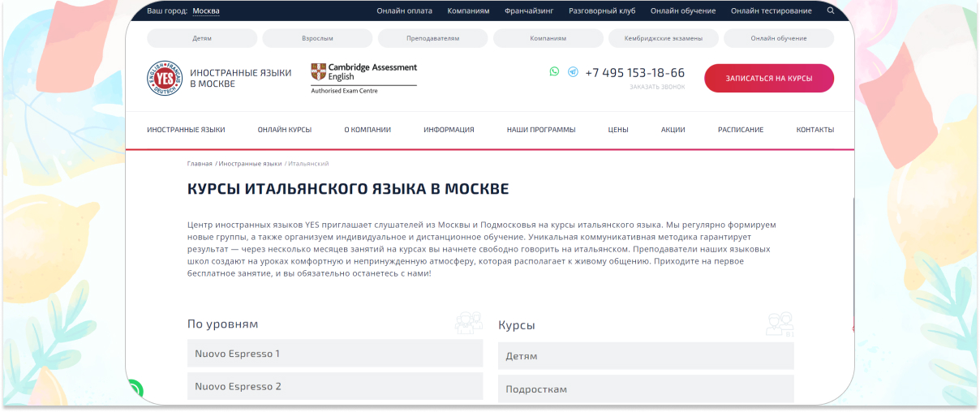Go to the Расписание menu item
The image size is (980, 412).
[740, 130]
